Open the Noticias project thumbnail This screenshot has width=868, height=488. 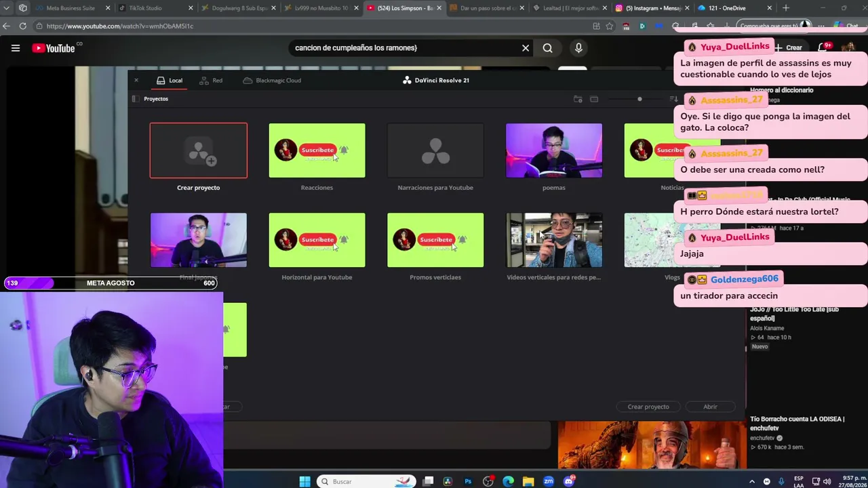coord(649,150)
